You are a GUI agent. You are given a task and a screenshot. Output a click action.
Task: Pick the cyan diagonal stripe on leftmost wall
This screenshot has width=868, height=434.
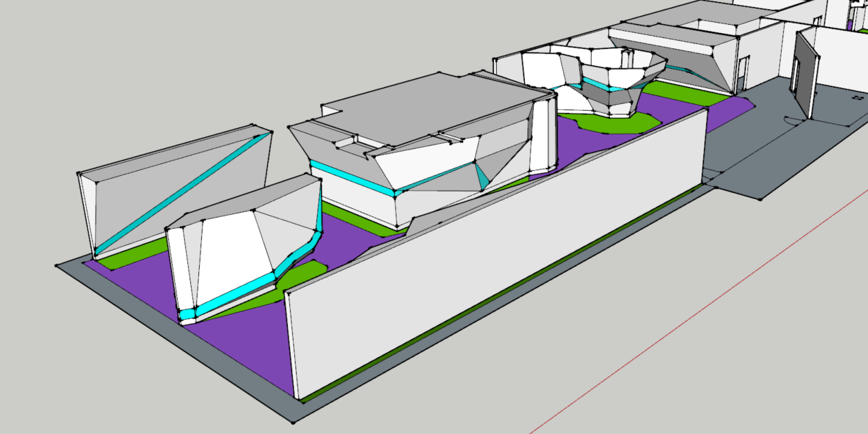pos(181,195)
